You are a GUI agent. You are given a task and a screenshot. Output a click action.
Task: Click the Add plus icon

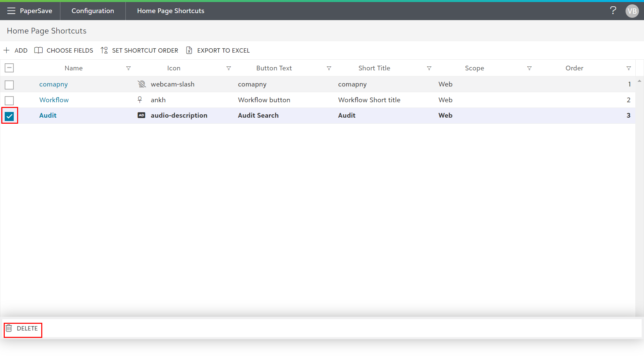(x=6, y=50)
